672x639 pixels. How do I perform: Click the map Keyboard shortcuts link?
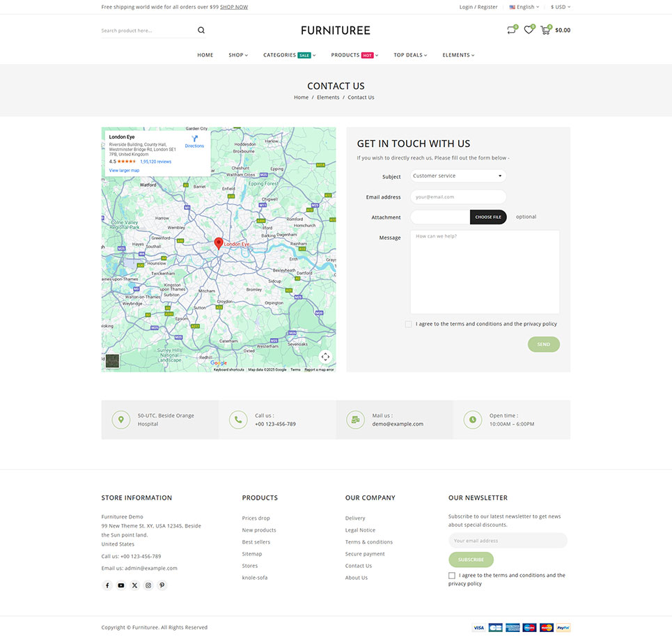pos(228,370)
